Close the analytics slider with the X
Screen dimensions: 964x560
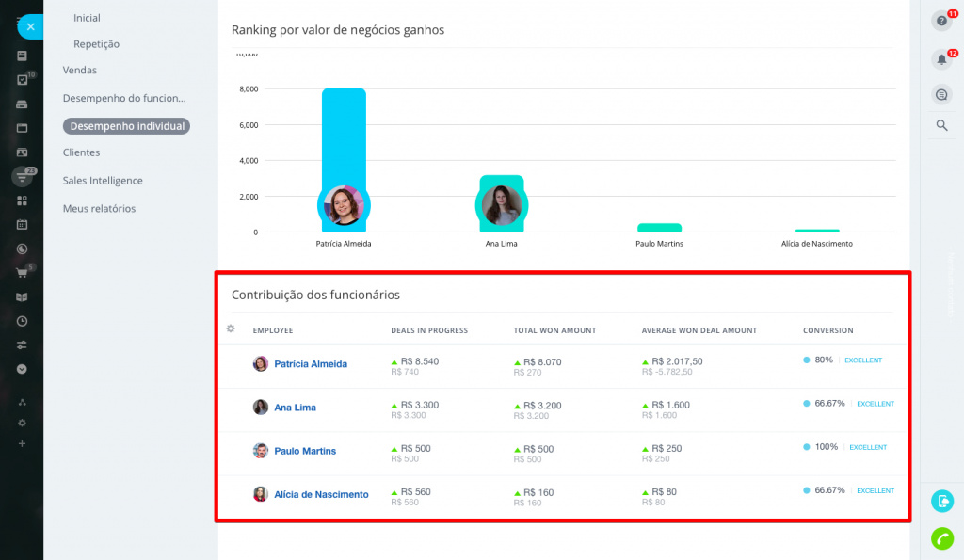click(30, 27)
